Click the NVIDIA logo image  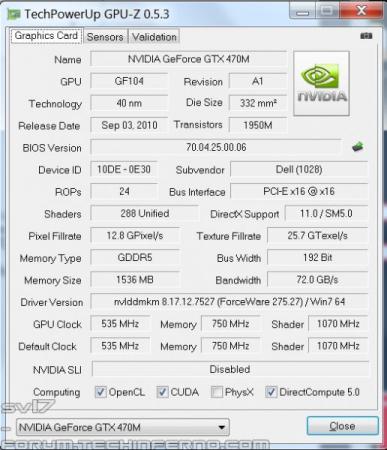click(x=321, y=83)
